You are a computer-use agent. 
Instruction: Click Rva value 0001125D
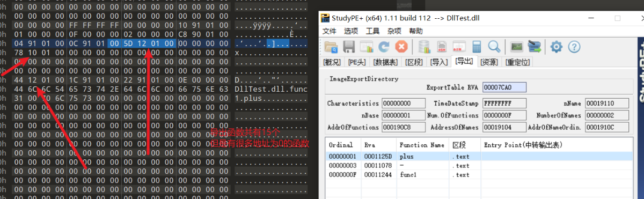point(377,156)
